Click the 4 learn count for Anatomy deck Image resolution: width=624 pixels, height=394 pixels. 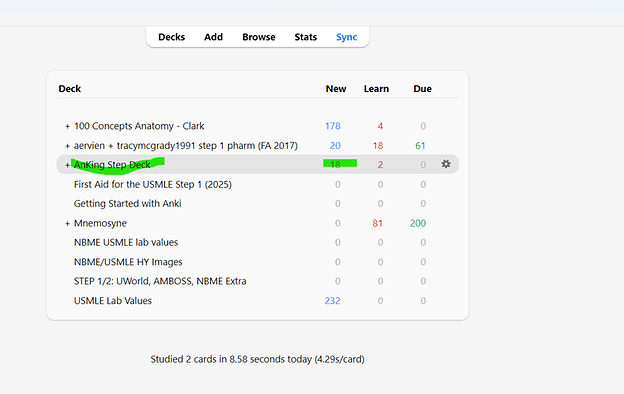click(x=380, y=126)
